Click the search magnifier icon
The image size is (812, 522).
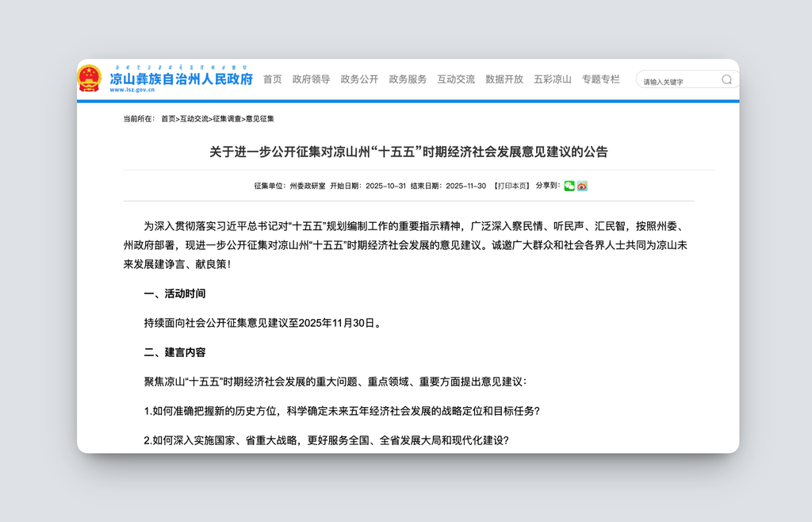click(x=726, y=80)
